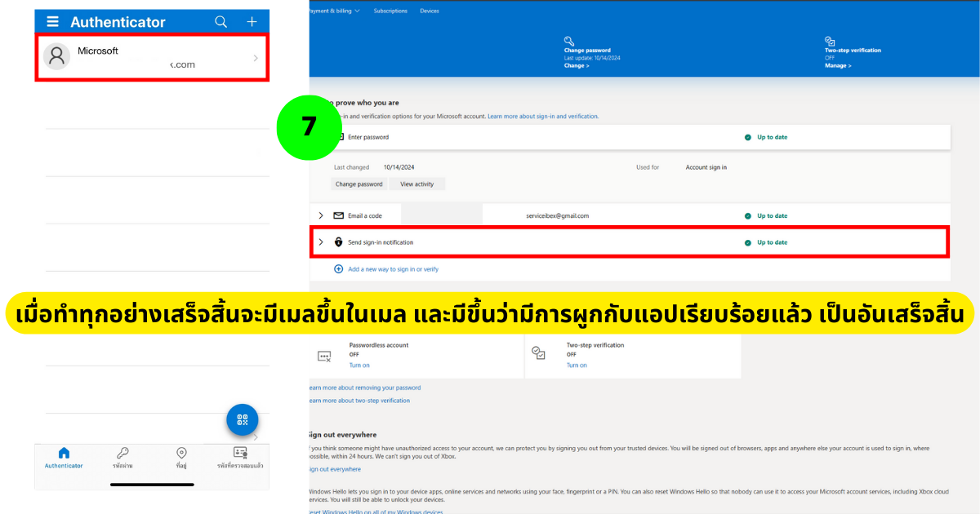Click 'Account sign in' used-for value

pos(706,167)
